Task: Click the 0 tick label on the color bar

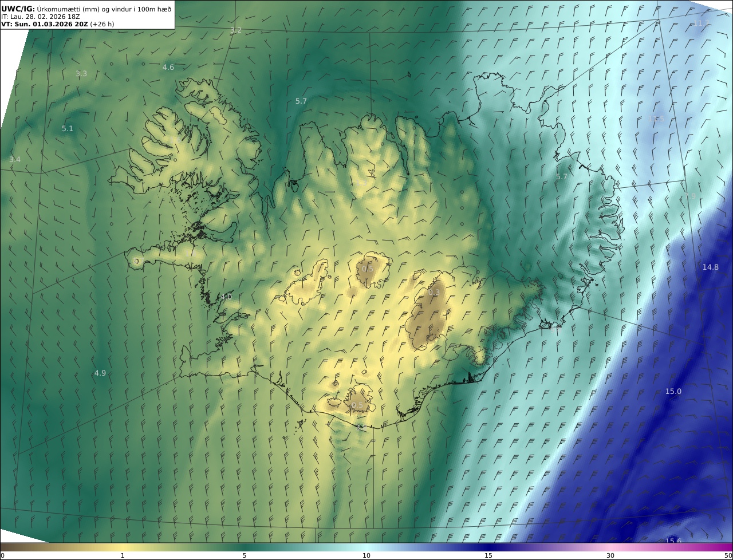Action: click(x=2, y=555)
